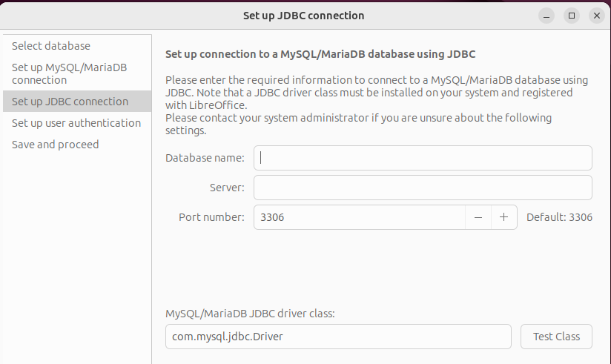
Task: Click the Default: 3306 hint text
Action: [559, 217]
